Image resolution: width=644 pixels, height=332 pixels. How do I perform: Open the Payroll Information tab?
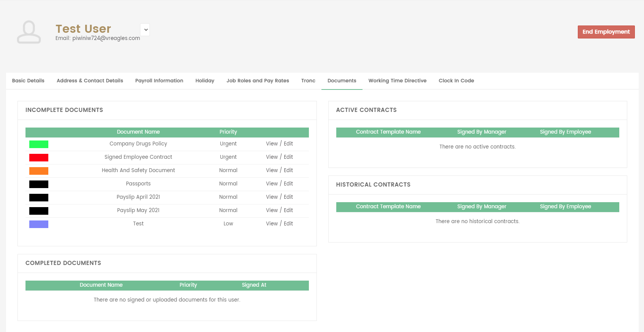pyautogui.click(x=159, y=81)
